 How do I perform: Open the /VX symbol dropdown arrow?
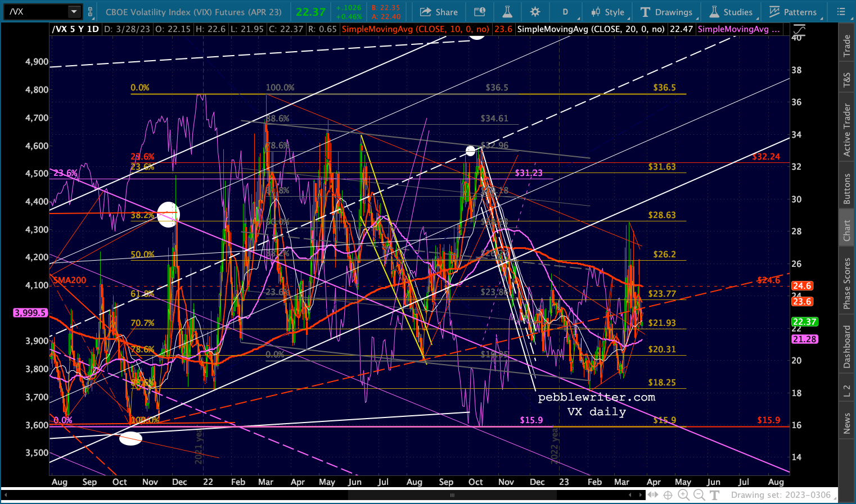click(x=74, y=11)
